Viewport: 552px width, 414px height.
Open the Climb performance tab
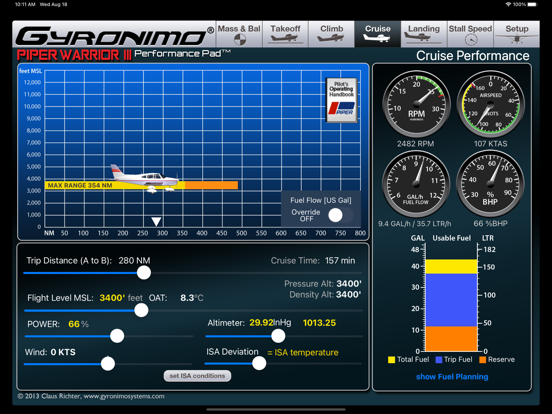point(332,34)
